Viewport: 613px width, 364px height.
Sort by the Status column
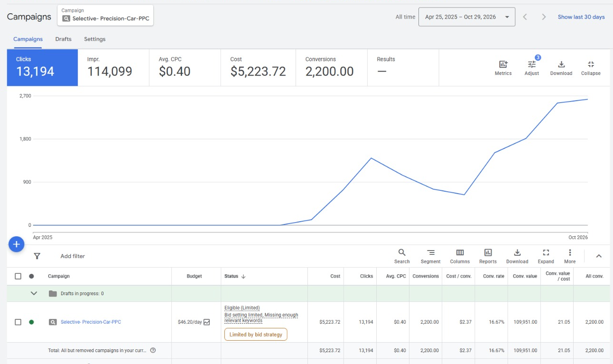click(x=235, y=276)
